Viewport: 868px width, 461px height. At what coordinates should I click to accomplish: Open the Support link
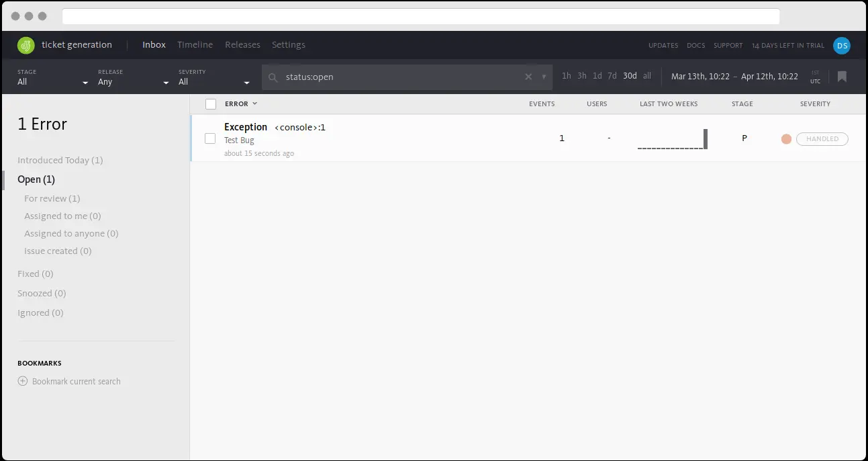coord(728,46)
